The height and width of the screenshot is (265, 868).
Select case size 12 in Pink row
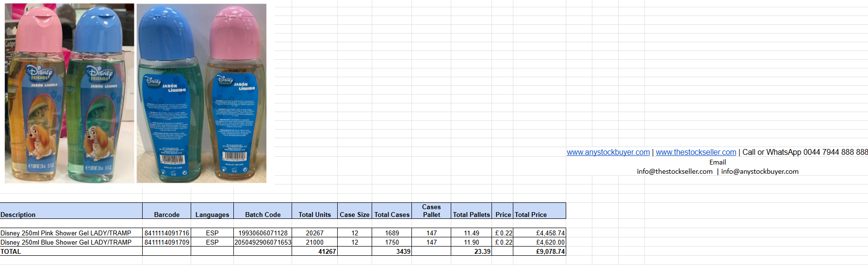(355, 233)
